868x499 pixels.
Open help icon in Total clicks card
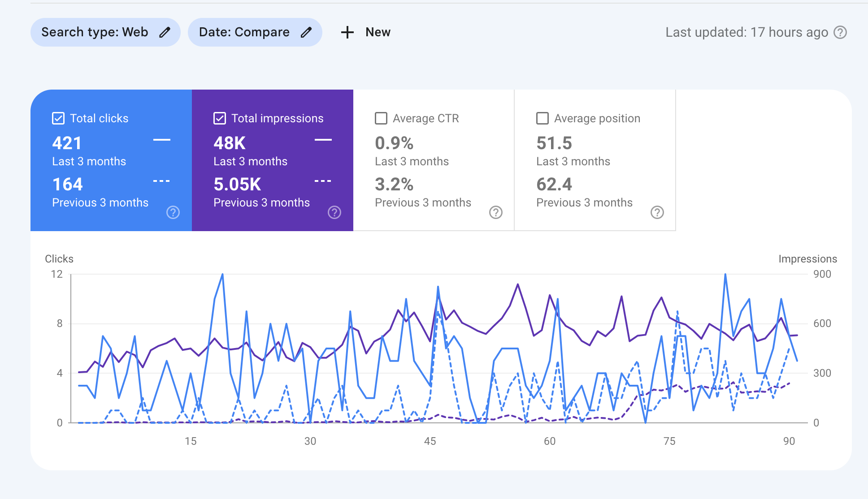[173, 212]
